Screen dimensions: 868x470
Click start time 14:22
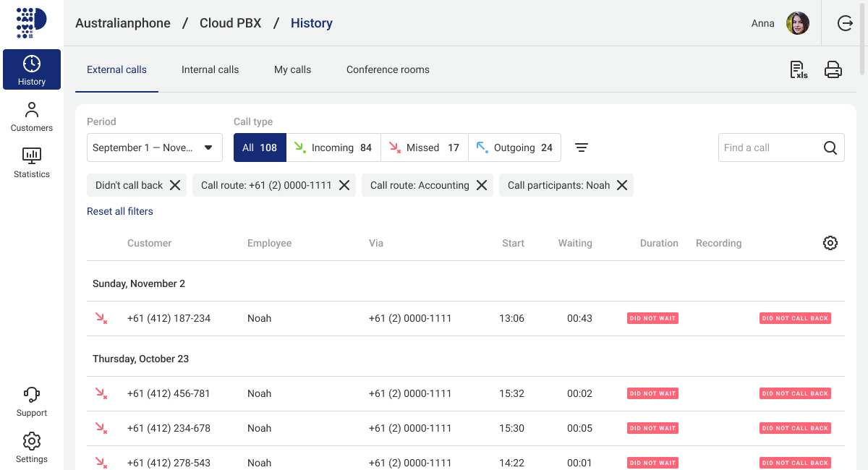[x=511, y=463]
